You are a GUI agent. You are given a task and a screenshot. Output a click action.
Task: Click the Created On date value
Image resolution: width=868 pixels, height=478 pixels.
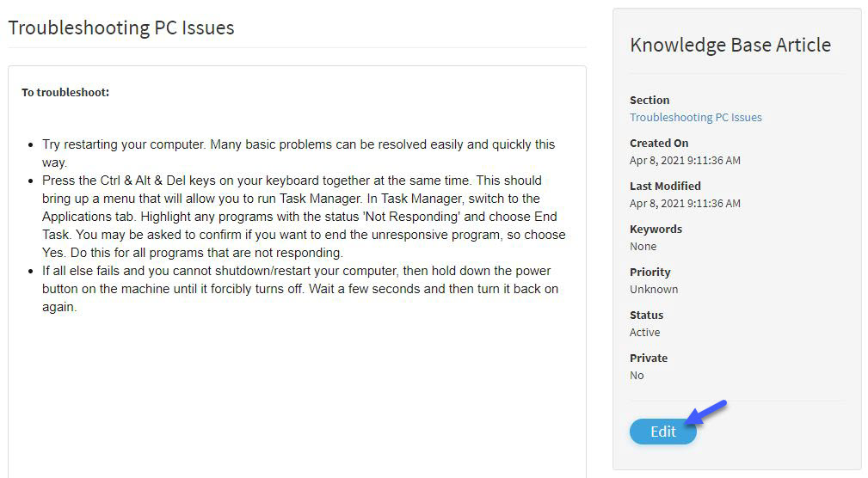[x=685, y=161]
